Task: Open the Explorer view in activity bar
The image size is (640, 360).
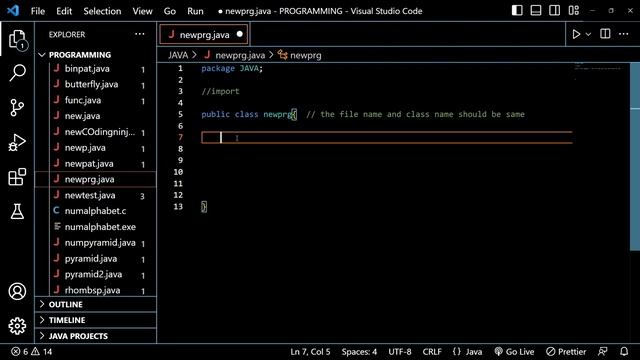Action: click(17, 40)
